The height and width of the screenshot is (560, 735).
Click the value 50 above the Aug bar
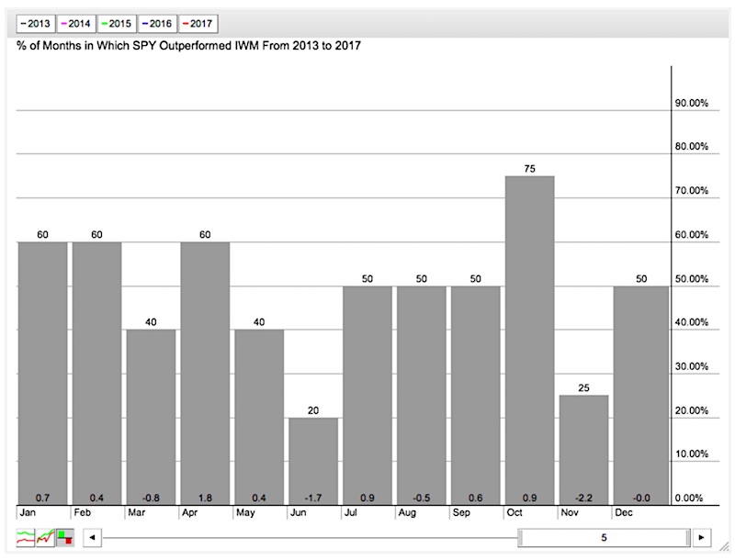[x=422, y=279]
